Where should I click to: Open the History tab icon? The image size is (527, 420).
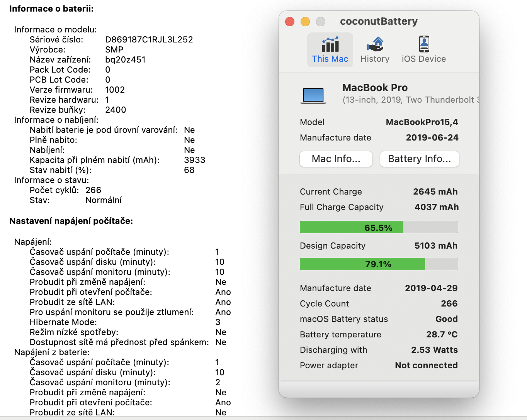(375, 44)
